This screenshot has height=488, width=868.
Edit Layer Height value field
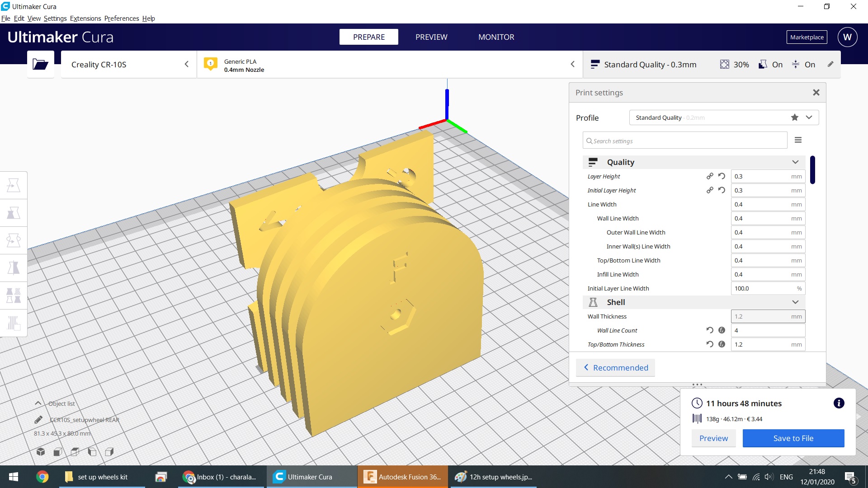(x=768, y=176)
